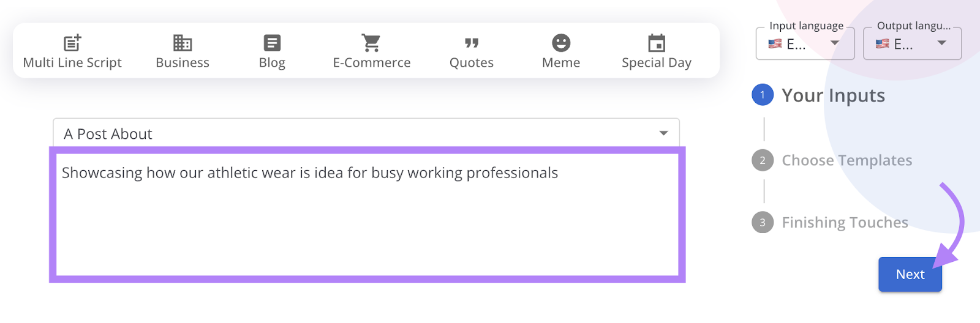
Task: Go to Choose Templates step
Action: 846,160
